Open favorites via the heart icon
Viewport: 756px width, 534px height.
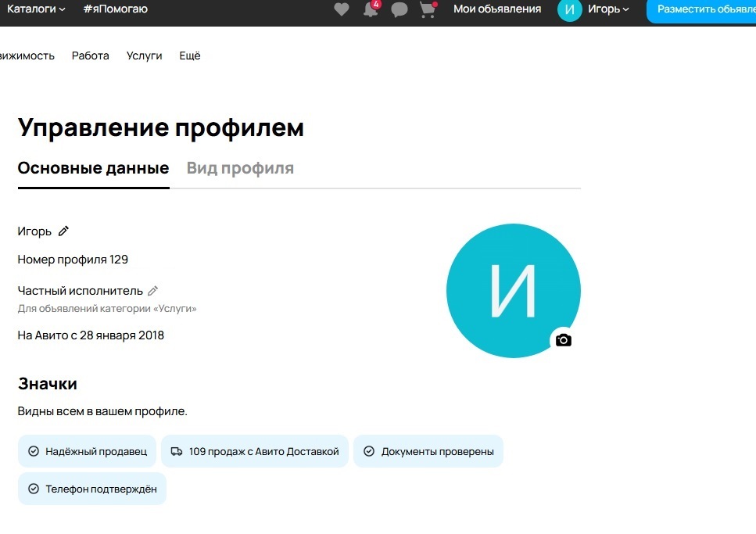341,9
